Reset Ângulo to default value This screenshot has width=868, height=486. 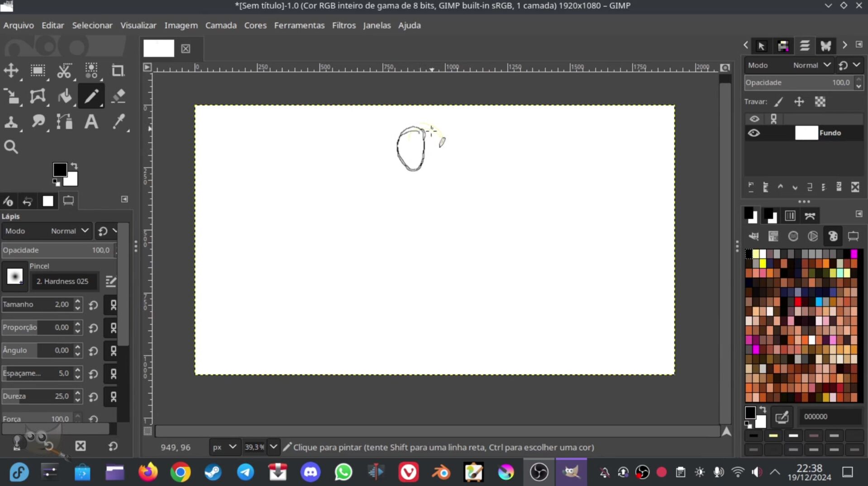[93, 351]
